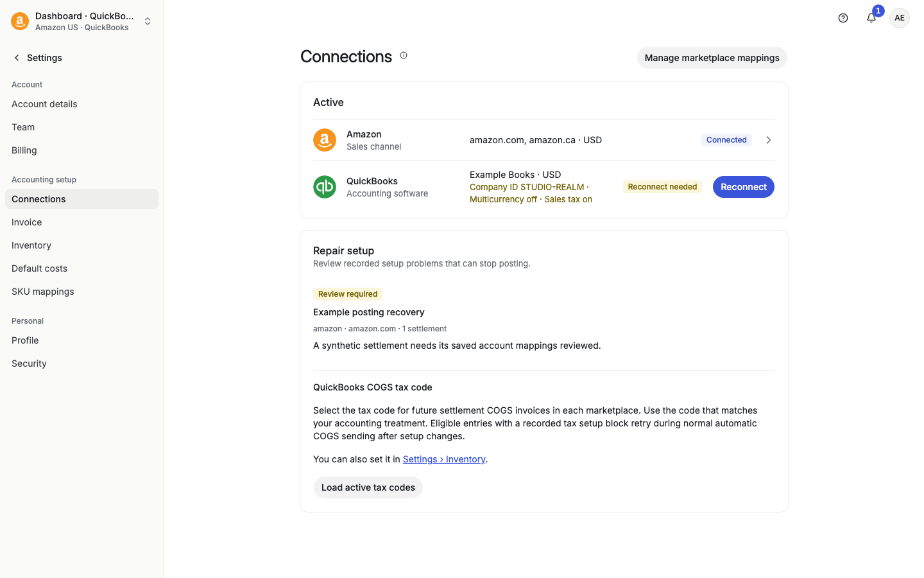Click the Amazon sales channel icon
The width and height of the screenshot is (924, 578).
(x=325, y=140)
